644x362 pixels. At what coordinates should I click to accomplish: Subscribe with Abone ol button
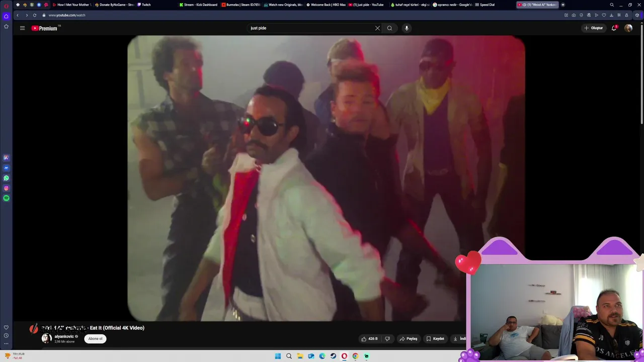pyautogui.click(x=95, y=339)
